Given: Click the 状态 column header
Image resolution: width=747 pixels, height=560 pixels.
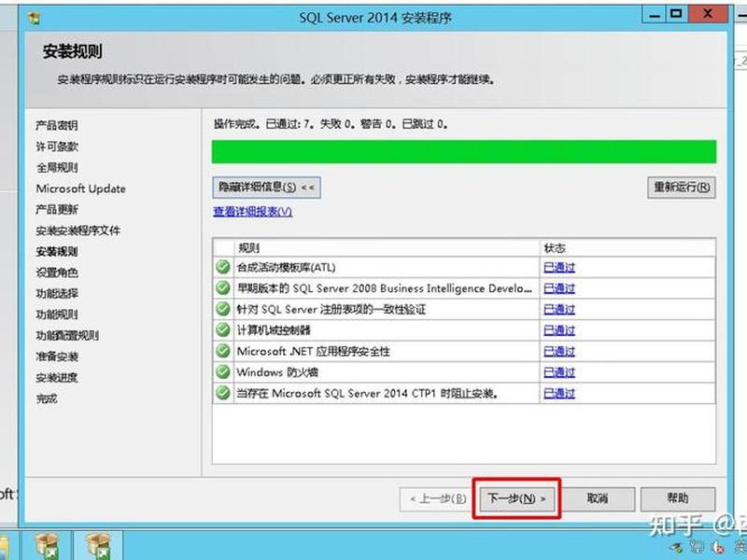Looking at the screenshot, I should pos(627,247).
